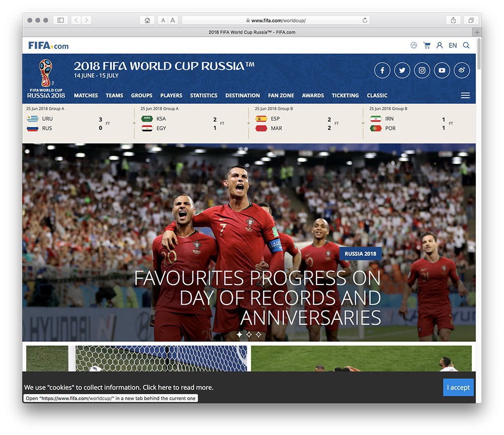Open the DESTINATION menu
The image size is (504, 435).
pos(242,95)
